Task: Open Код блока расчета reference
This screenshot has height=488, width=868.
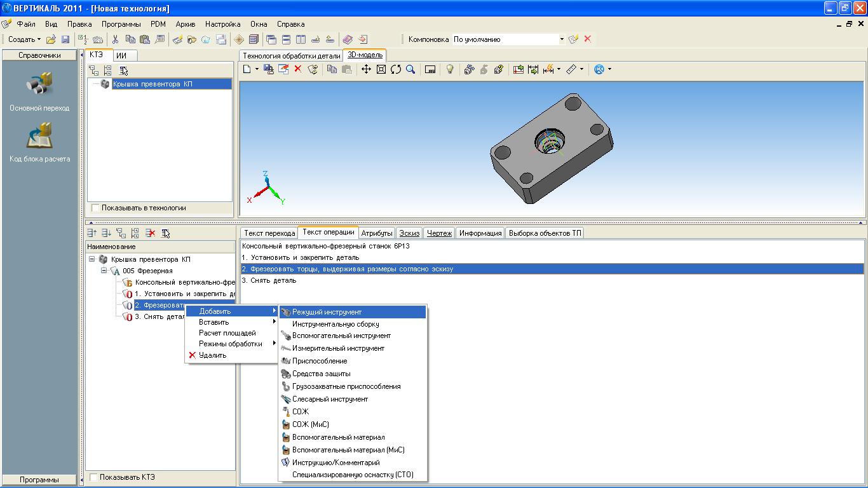Action: pyautogui.click(x=39, y=142)
